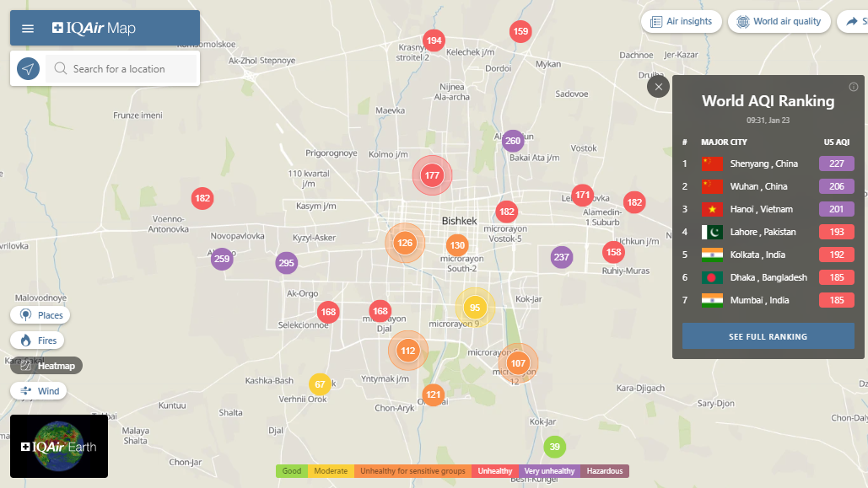Toggle the Places map layer
This screenshot has height=488, width=868.
40,315
